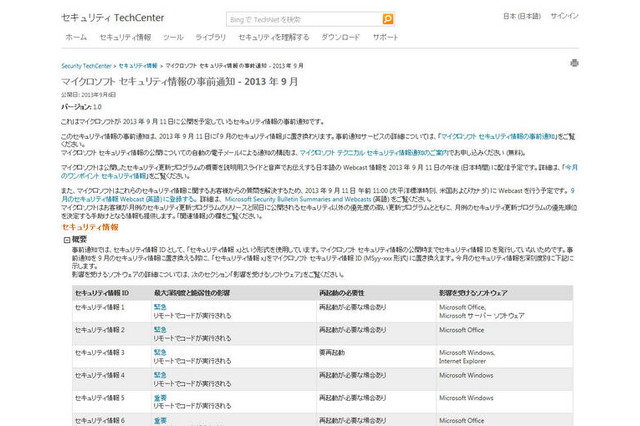Open 9月のセキュリティ情報 Webcast registration link

128,199
